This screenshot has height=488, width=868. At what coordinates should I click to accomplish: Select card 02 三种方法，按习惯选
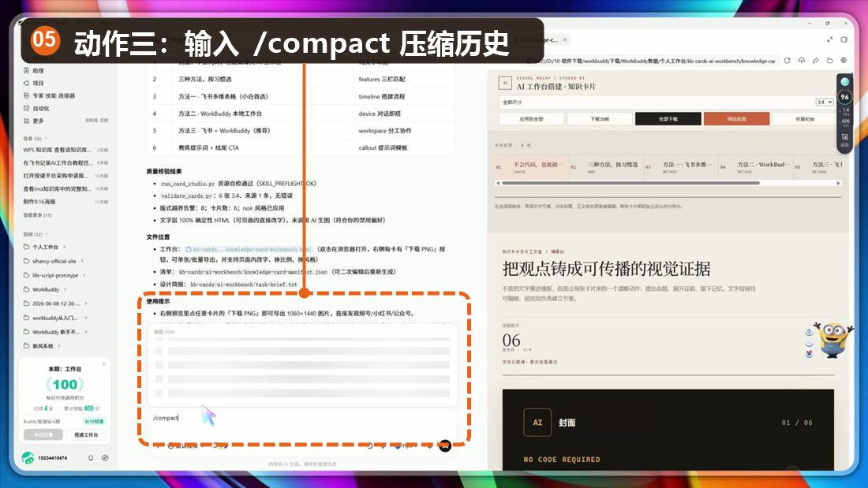[605, 167]
